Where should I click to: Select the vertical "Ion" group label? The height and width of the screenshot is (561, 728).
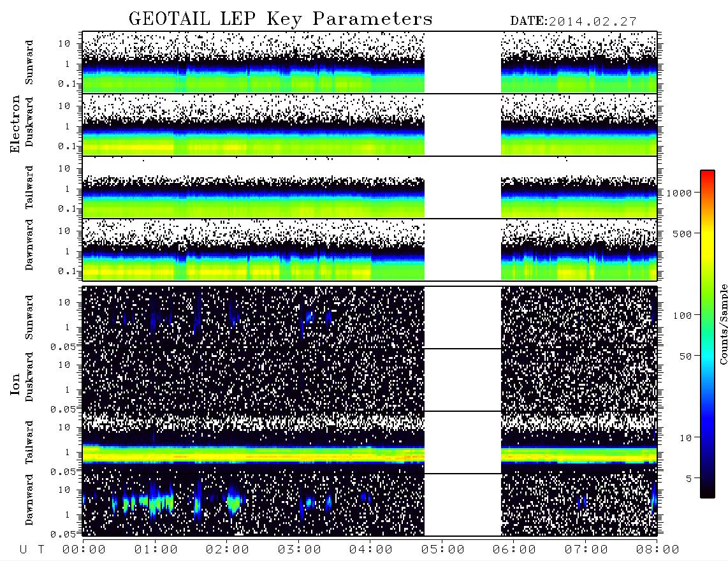tap(15, 384)
